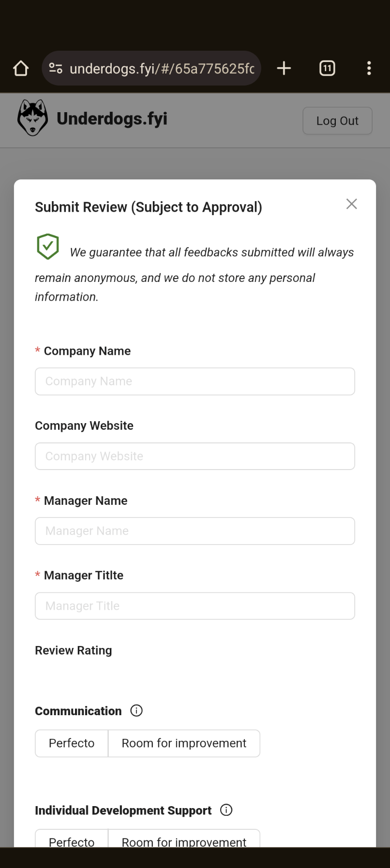The image size is (390, 868).
Task: Focus the Manager Name input field
Action: [x=195, y=531]
